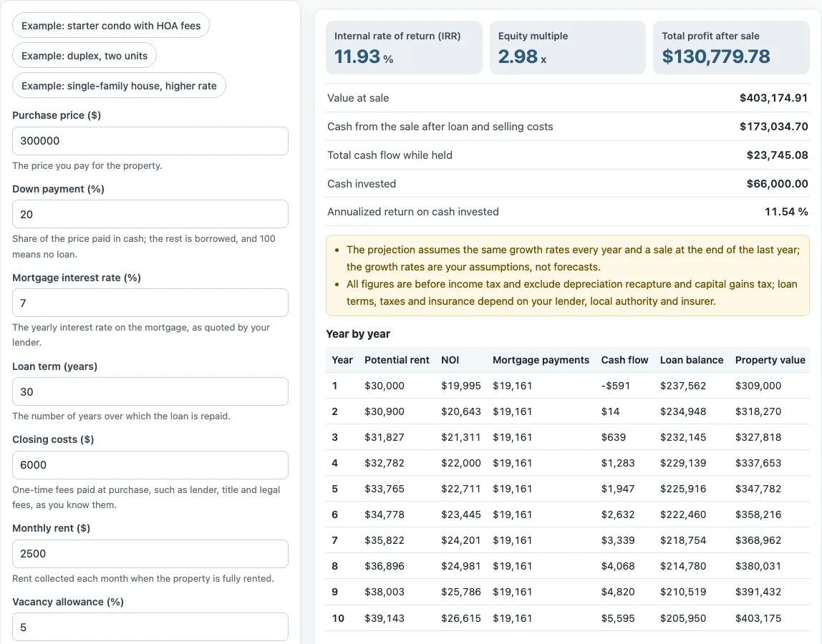822x644 pixels.
Task: Select the Equity multiple value 2.98
Action: coord(518,57)
